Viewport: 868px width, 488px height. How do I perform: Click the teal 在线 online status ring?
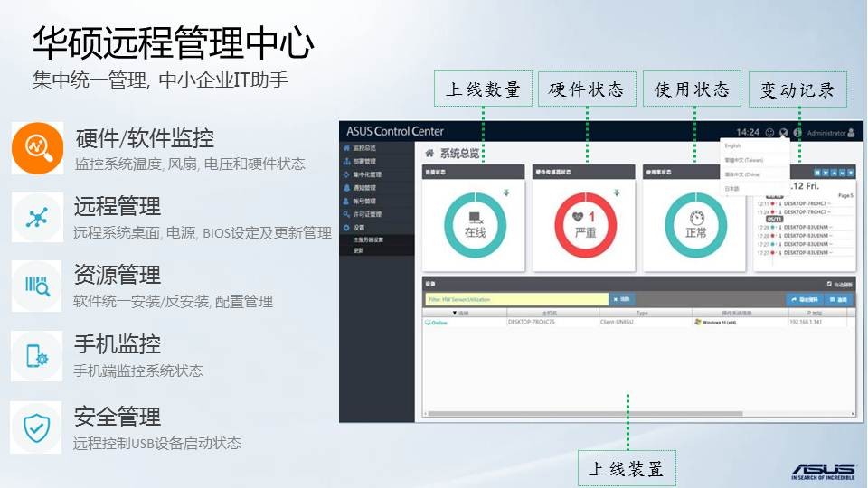pyautogui.click(x=475, y=225)
